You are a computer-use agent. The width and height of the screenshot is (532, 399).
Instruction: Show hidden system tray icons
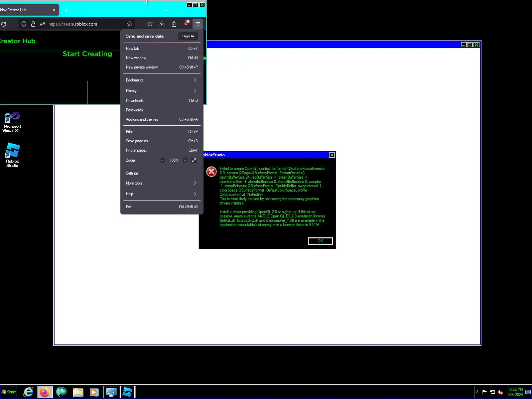pos(477,392)
